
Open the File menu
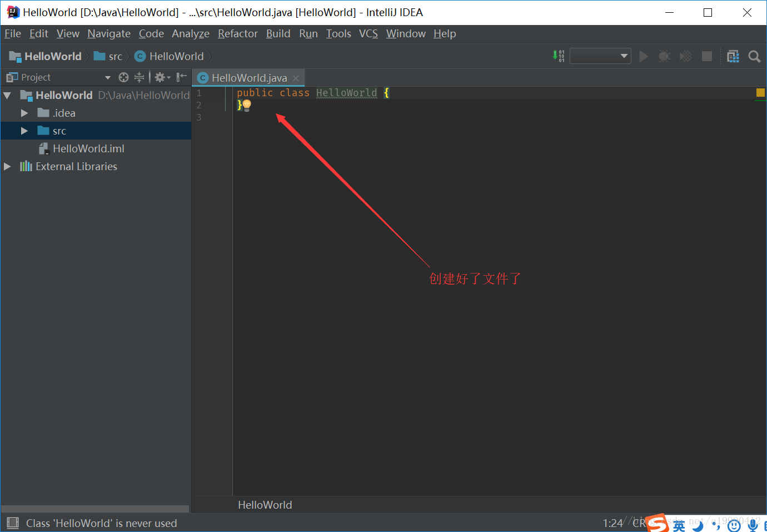point(13,34)
